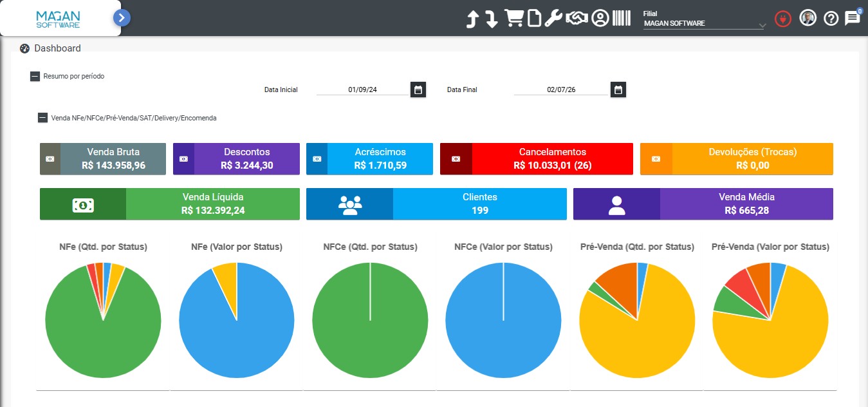Click the Pré-Venda (Qtd. por Status) chart title

[637, 247]
